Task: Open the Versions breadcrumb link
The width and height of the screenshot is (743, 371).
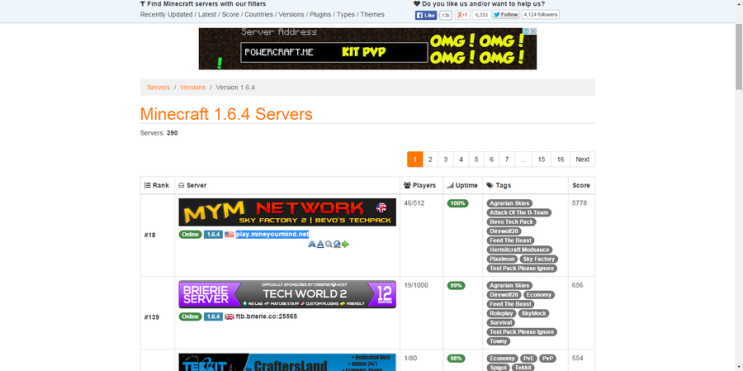Action: 192,88
